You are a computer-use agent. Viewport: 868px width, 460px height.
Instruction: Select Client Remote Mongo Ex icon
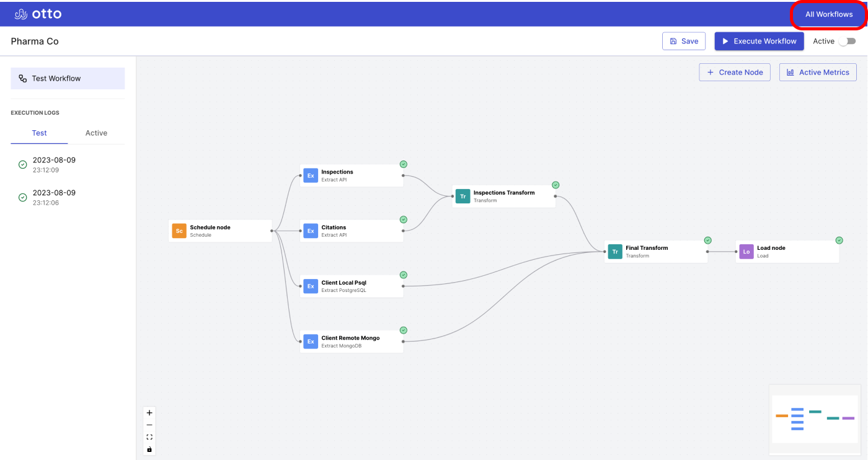tap(311, 341)
